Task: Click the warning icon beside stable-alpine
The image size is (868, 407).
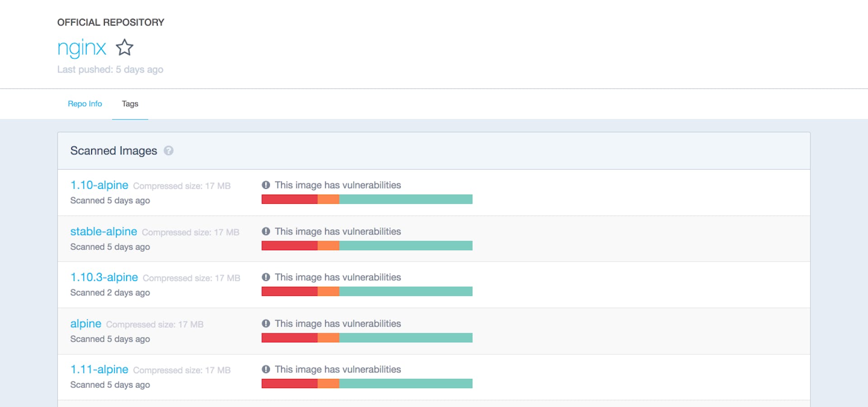Action: [266, 231]
